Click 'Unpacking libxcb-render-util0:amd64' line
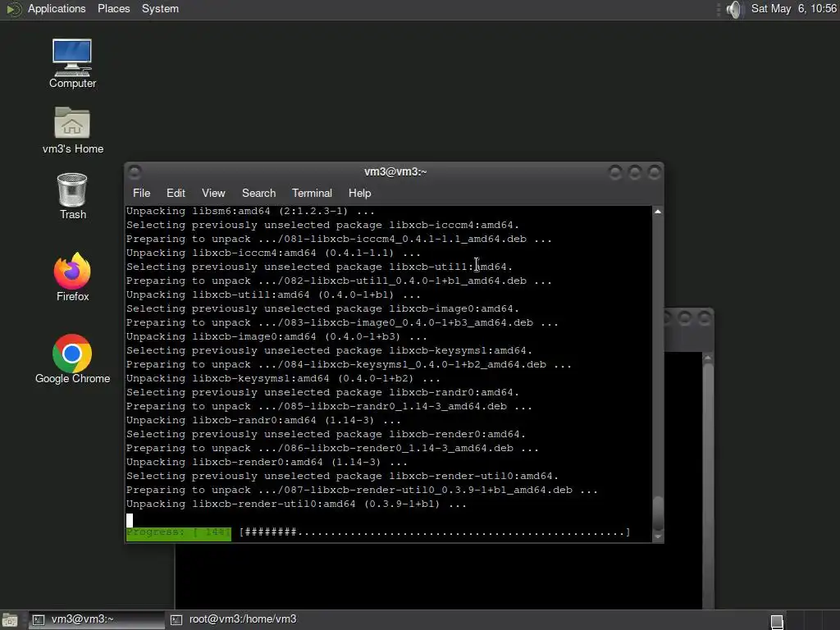The image size is (840, 630). [x=296, y=504]
